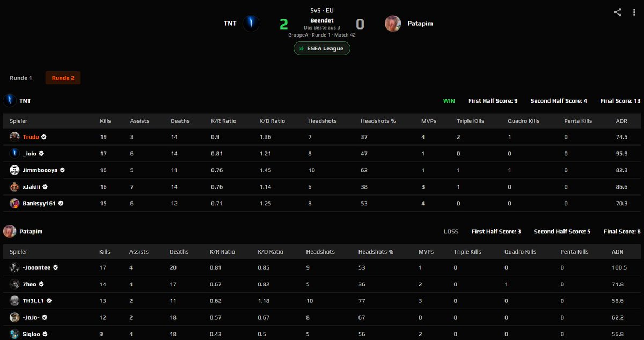Click verified badge next to 7heo
The height and width of the screenshot is (340, 644).
[x=41, y=284]
